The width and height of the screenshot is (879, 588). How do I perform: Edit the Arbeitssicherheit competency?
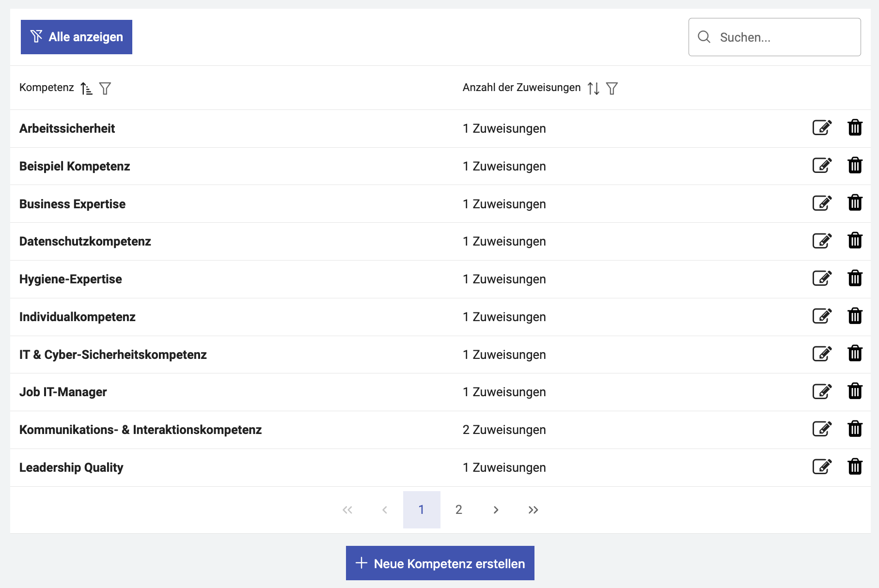tap(822, 128)
